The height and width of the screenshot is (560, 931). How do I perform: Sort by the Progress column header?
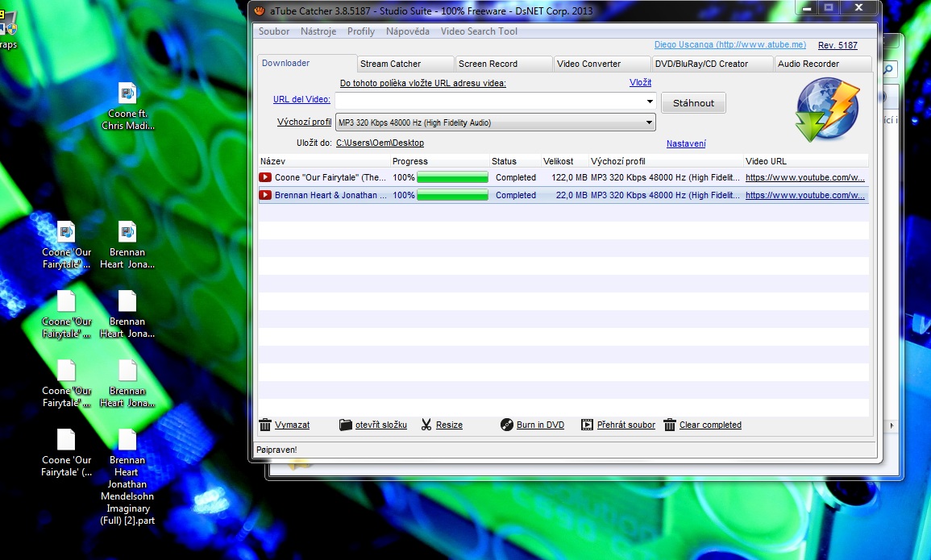tap(440, 161)
